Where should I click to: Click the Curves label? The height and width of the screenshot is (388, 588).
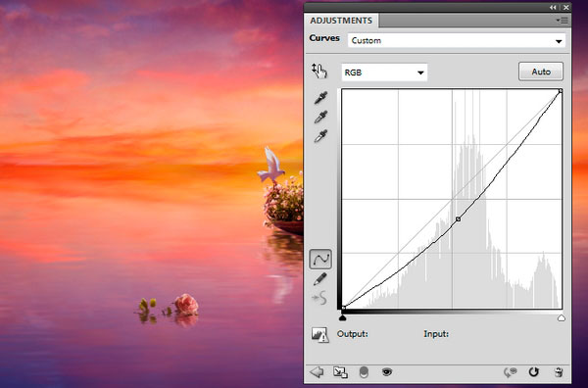coord(324,38)
